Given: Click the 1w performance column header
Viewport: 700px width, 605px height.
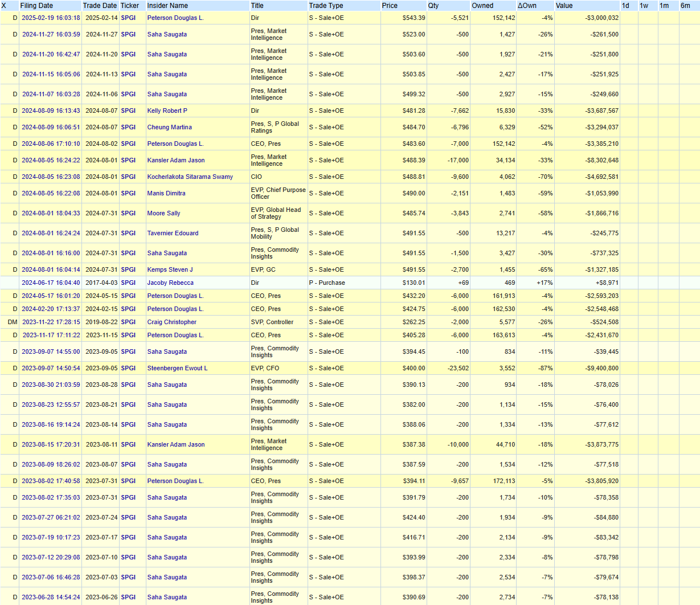Looking at the screenshot, I should click(x=644, y=6).
